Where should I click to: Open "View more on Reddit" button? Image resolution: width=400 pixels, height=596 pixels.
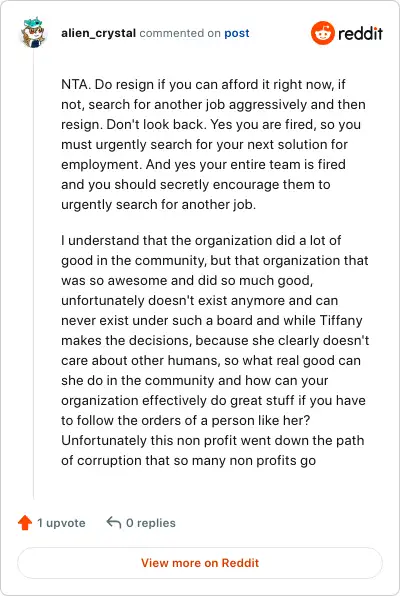[x=200, y=563]
